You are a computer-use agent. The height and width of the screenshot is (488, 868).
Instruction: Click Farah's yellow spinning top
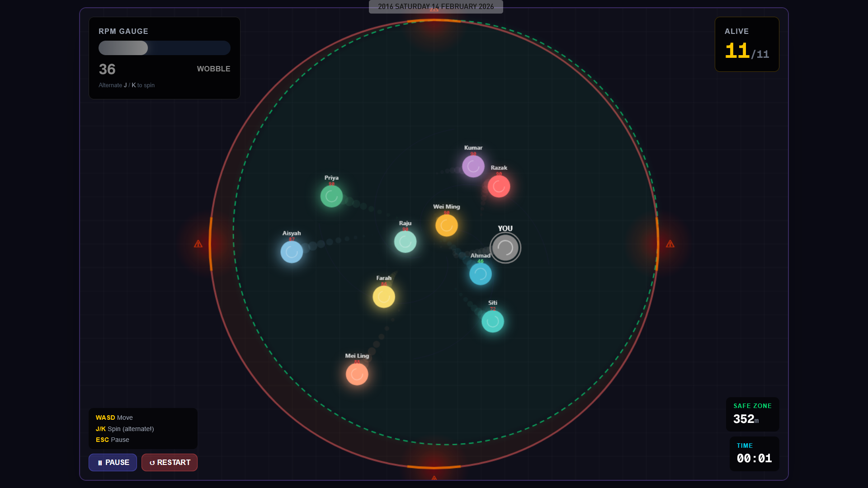(x=384, y=297)
